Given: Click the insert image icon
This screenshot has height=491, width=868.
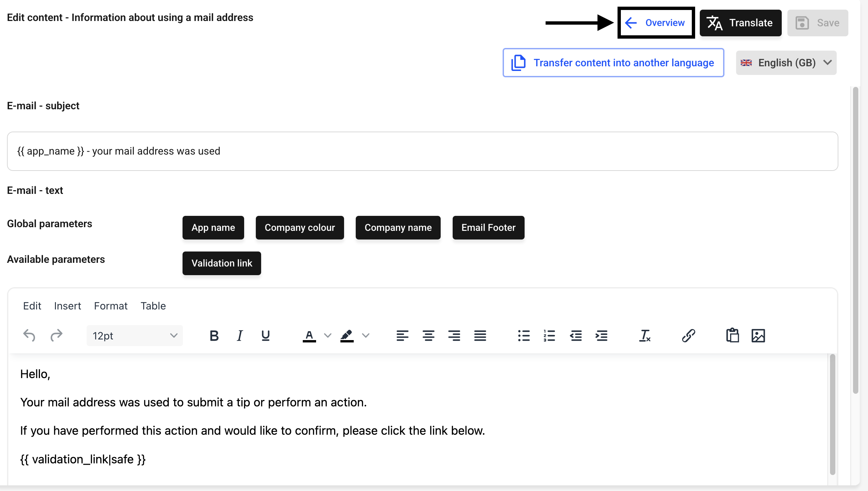Looking at the screenshot, I should click(758, 335).
